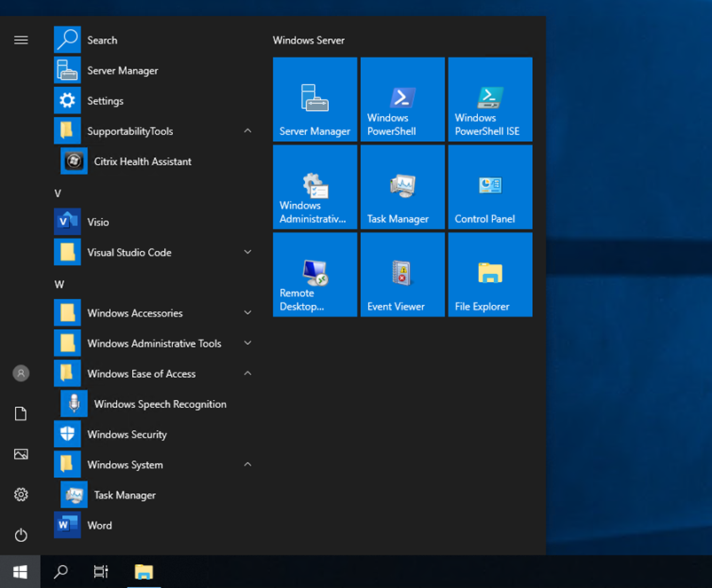Open the Windows PowerShell tile
Screen dimensions: 712x588
(x=403, y=99)
